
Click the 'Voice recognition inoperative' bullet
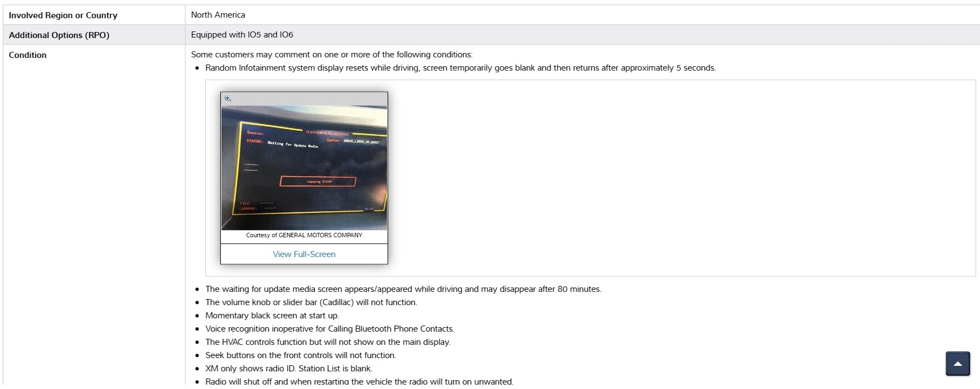click(x=330, y=329)
